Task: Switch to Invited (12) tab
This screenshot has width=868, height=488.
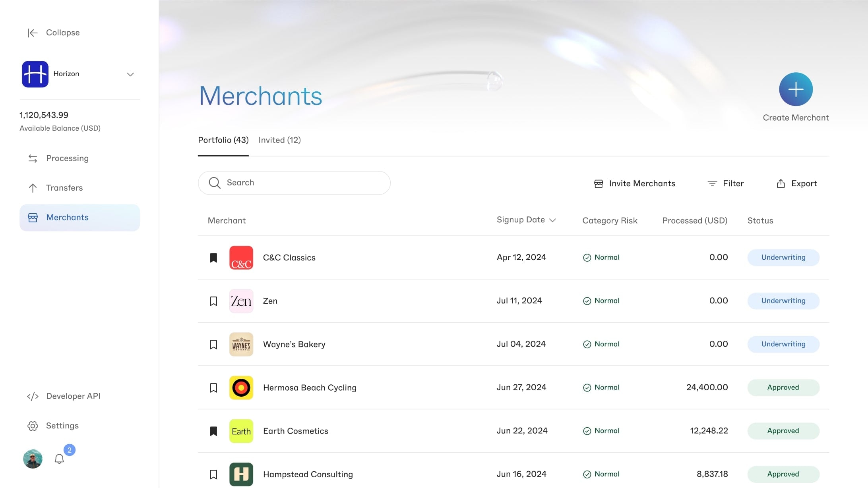Action: point(279,140)
